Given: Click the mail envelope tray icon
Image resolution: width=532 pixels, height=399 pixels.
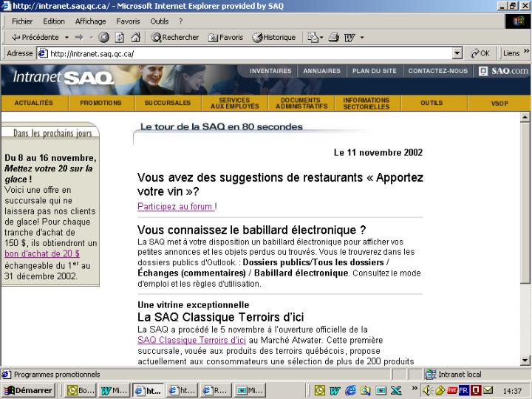Looking at the screenshot, I should 488,391.
